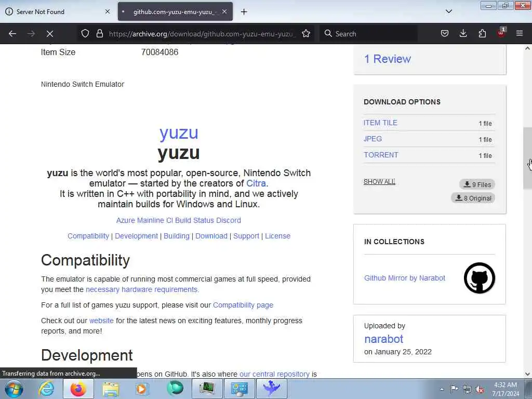
Task: Click the page scrollbar up arrow
Action: tap(527, 48)
